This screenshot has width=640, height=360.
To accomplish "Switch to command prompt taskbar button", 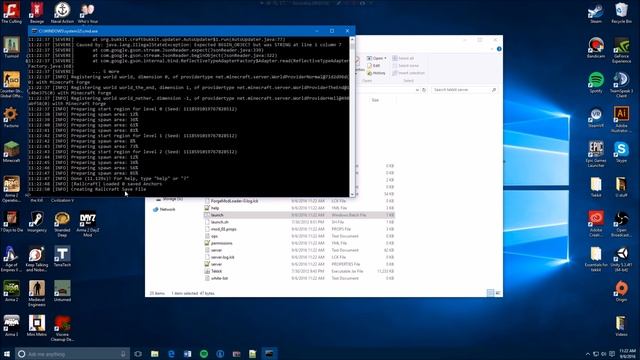I will [x=269, y=354].
